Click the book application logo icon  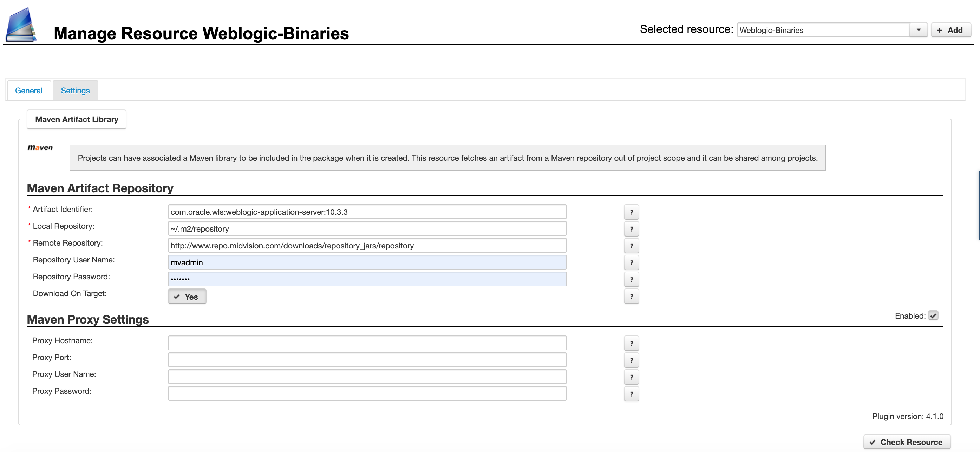pos(21,25)
